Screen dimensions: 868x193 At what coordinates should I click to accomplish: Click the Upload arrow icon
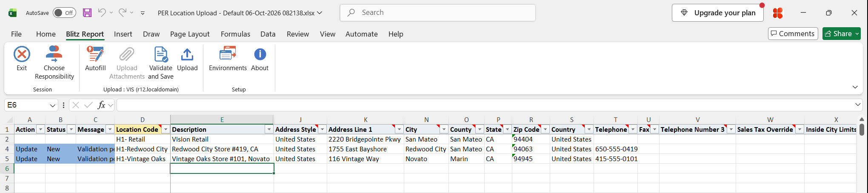[x=187, y=54]
